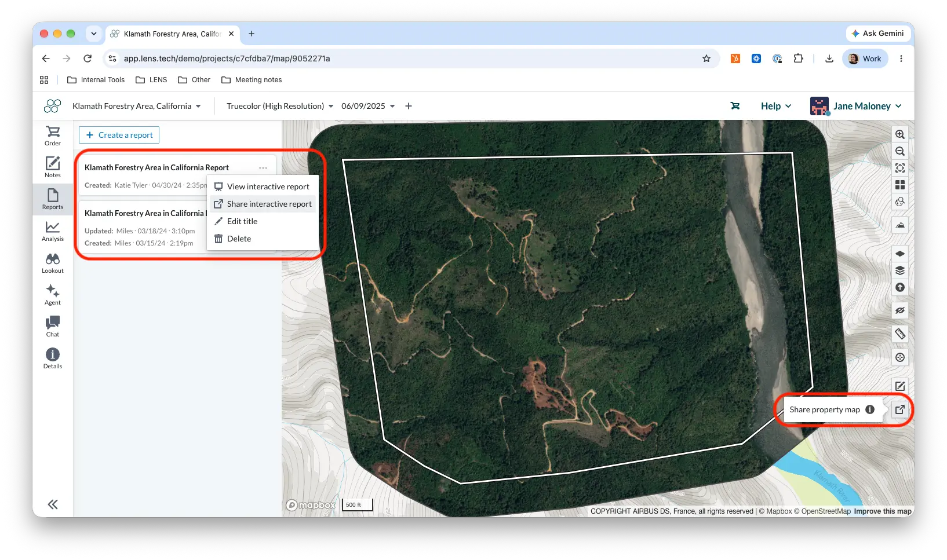Toggle the terrain mountain view
The width and height of the screenshot is (947, 560).
tap(900, 225)
